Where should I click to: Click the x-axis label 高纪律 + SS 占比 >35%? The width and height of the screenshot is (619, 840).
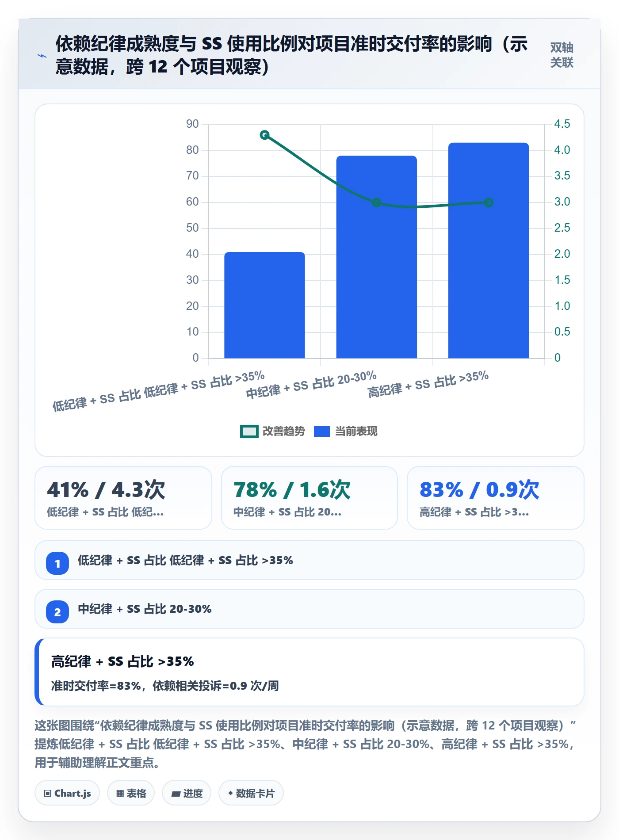pyautogui.click(x=428, y=384)
